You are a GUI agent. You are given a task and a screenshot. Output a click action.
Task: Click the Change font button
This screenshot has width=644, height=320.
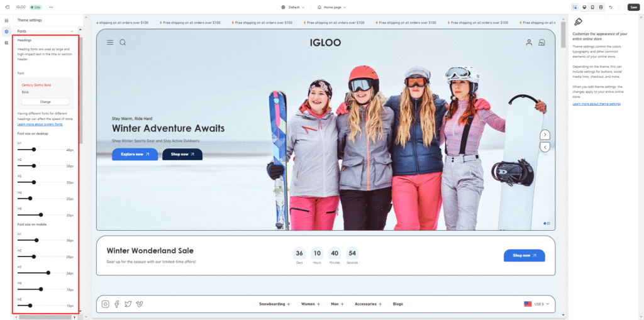(45, 101)
